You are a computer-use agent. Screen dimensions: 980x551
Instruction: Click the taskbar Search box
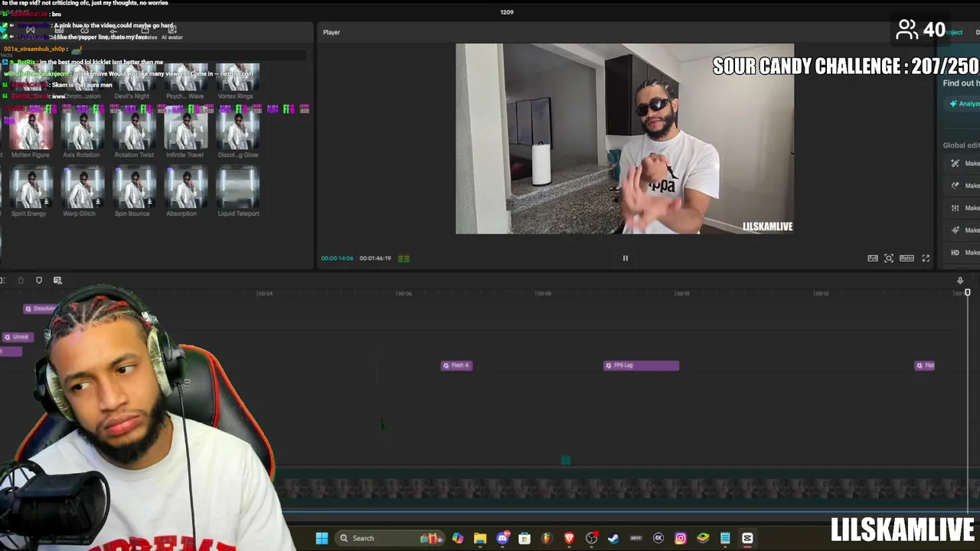pyautogui.click(x=390, y=538)
